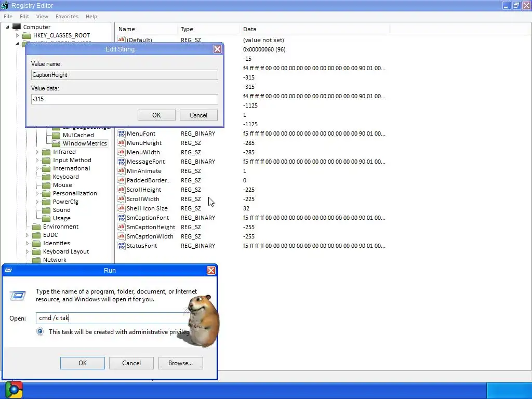Click the Open field in the Run dialog
This screenshot has width=532, height=399.
[x=114, y=318]
